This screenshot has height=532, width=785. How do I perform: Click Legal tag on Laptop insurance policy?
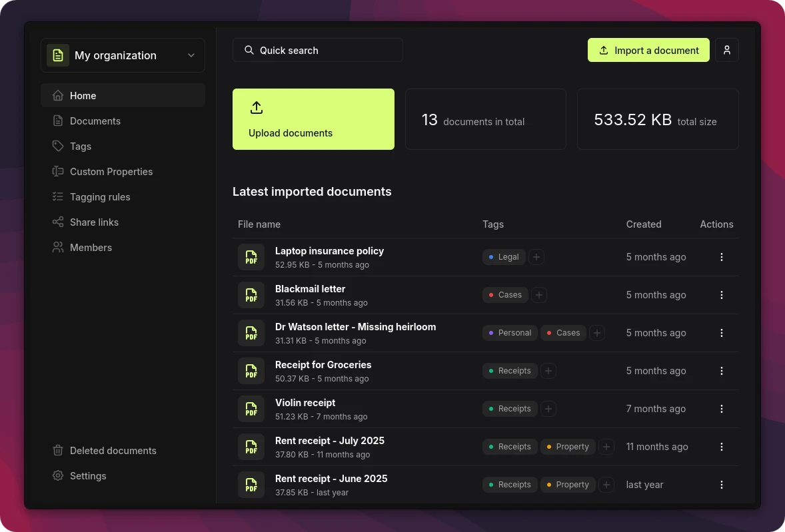pos(504,257)
